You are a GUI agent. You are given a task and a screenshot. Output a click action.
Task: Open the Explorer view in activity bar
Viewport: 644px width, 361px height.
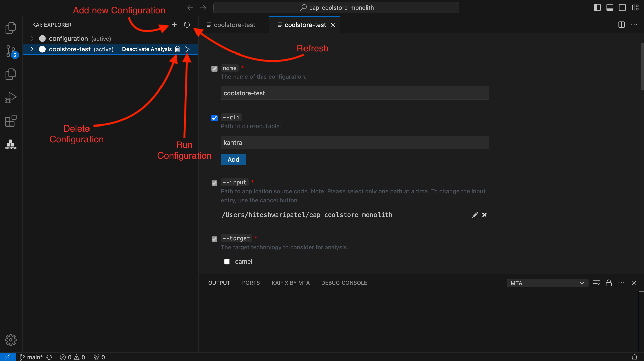11,28
